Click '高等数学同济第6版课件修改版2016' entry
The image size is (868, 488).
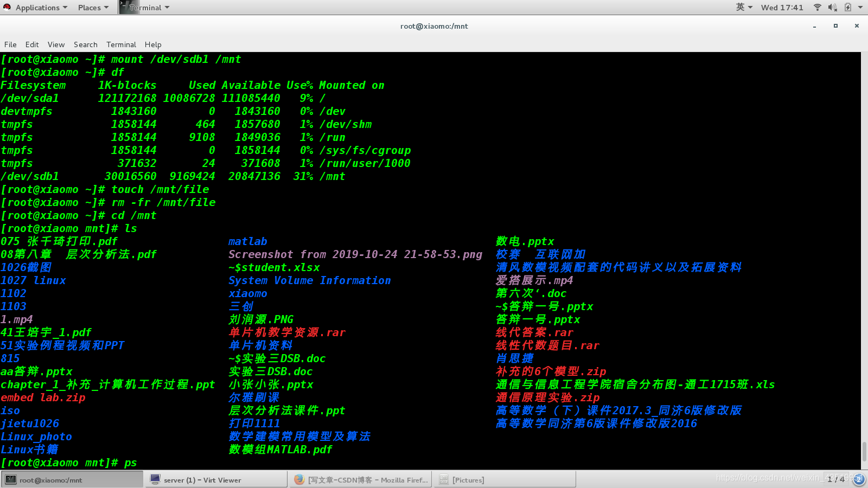(596, 423)
